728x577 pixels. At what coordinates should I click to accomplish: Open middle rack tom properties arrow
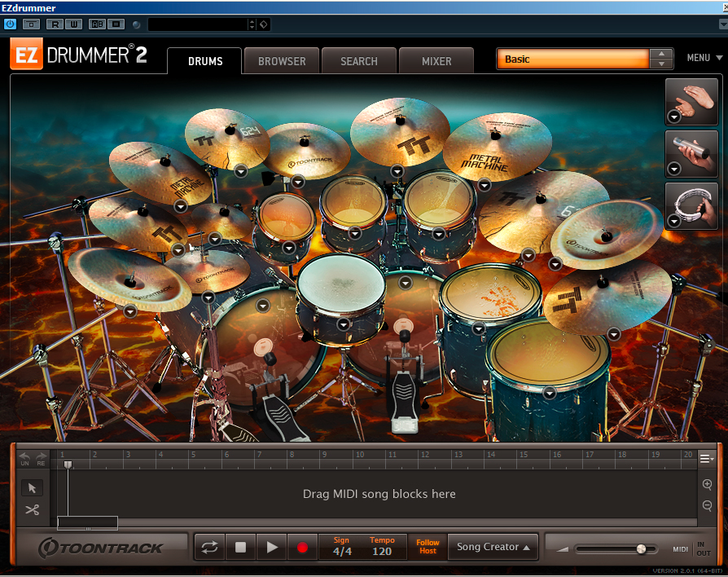pos(355,233)
